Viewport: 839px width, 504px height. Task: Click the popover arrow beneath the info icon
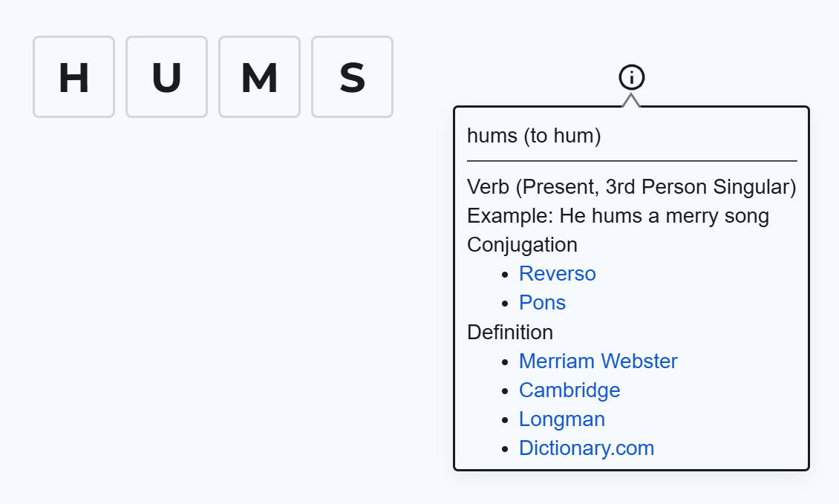pyautogui.click(x=631, y=101)
